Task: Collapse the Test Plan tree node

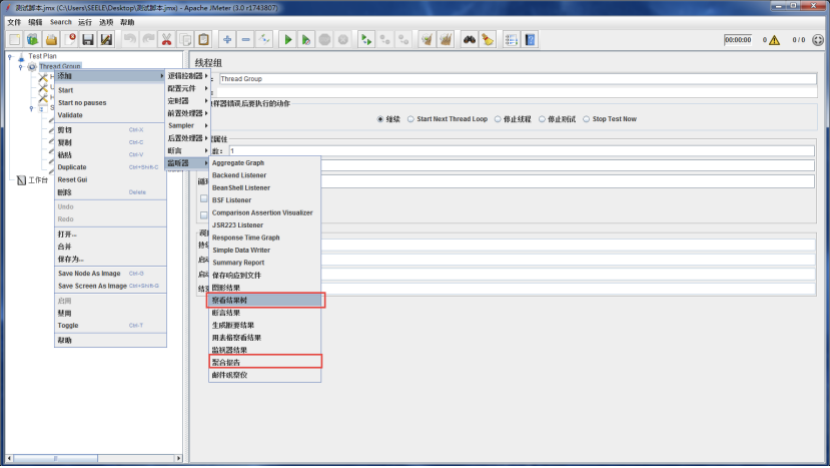Action: [x=10, y=56]
